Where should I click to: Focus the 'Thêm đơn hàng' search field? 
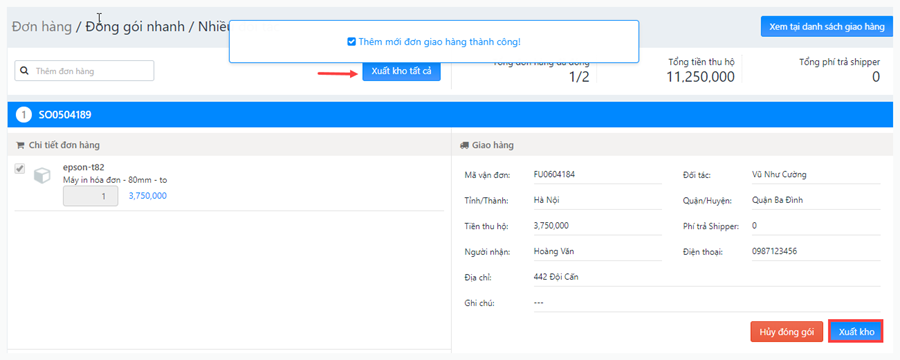coord(84,71)
